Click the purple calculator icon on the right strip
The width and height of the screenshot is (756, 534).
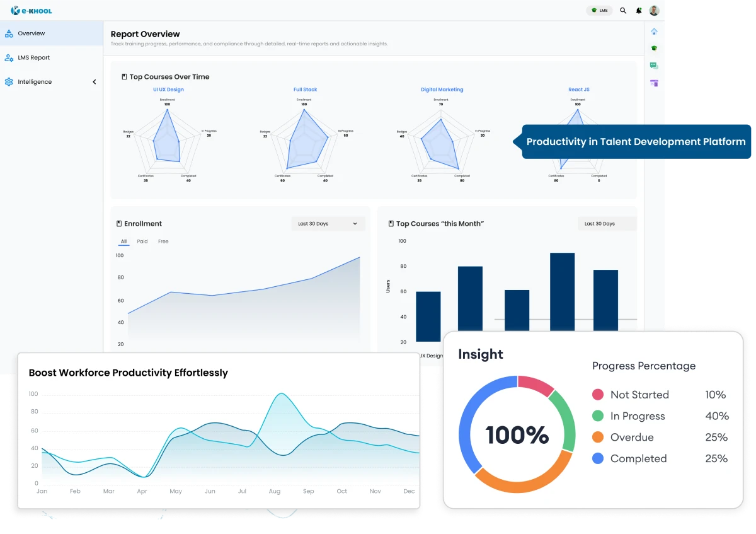(x=654, y=83)
